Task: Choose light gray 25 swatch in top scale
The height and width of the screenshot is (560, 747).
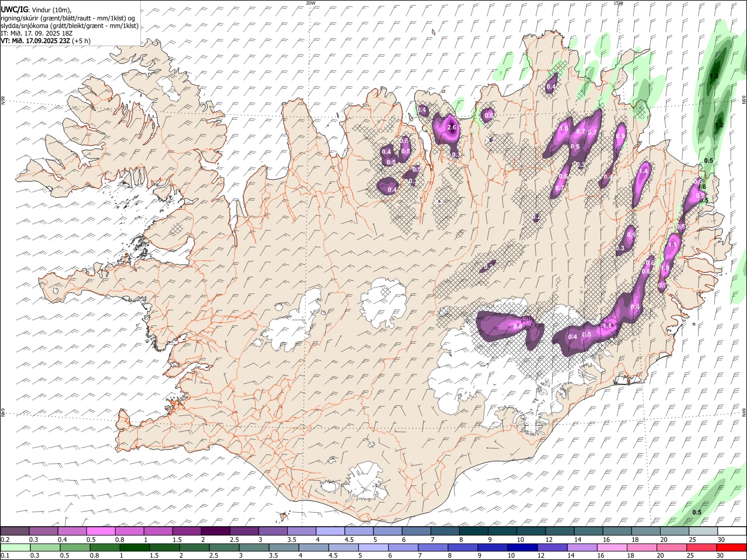Action: tap(703, 531)
